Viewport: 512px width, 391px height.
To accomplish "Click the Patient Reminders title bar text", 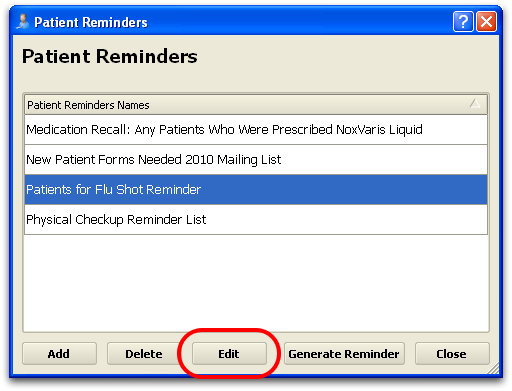I will coord(91,22).
